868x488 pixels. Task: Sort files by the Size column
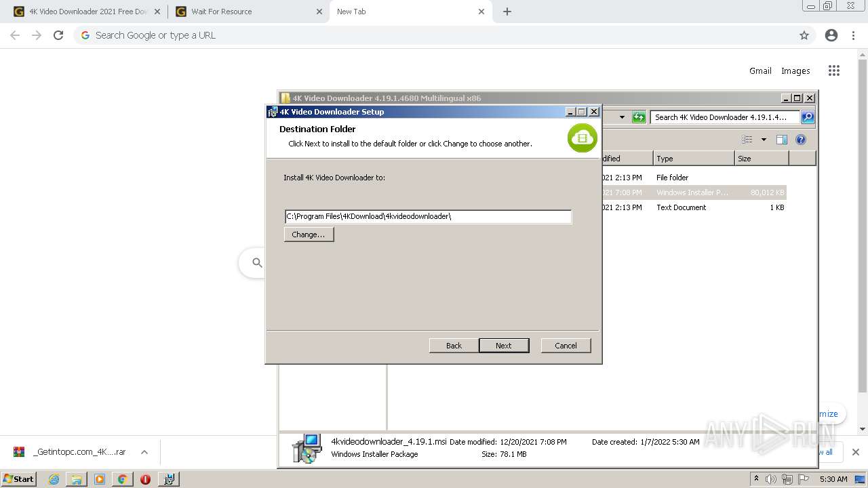point(762,159)
